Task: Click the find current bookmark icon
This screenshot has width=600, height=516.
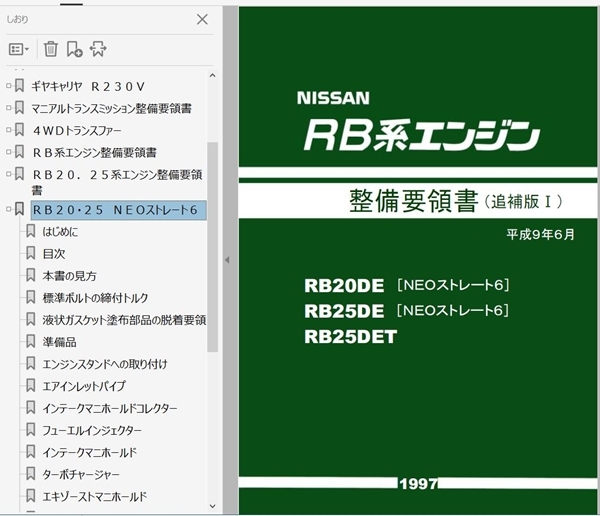Action: pos(98,49)
